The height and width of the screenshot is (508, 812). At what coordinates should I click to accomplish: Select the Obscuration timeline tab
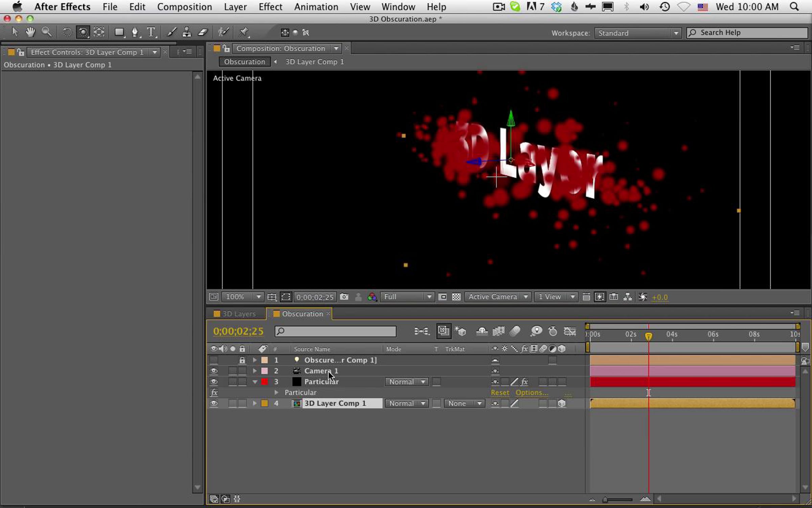pos(302,314)
